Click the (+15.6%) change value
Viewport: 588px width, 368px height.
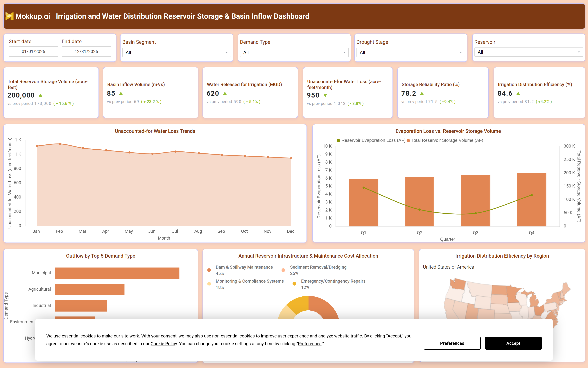(63, 103)
